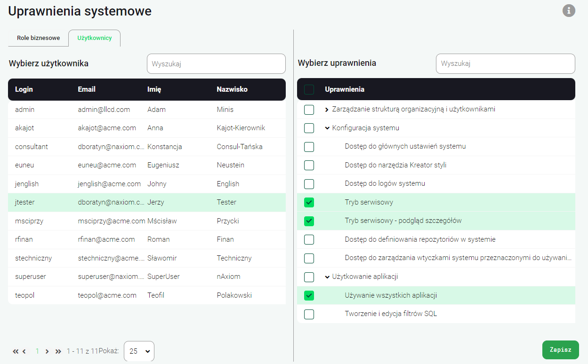
Task: Click page number 1 in pagination
Action: (x=38, y=351)
